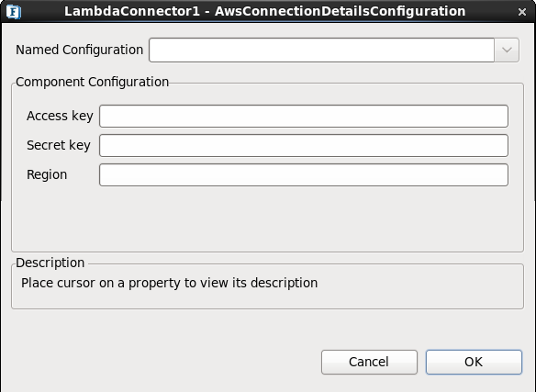
Task: Click the Named Configuration label
Action: pyautogui.click(x=79, y=50)
